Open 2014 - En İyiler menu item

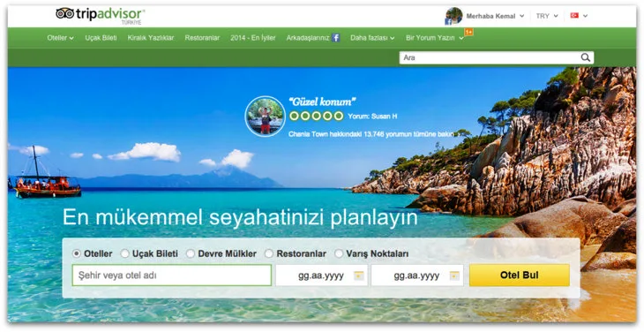tap(253, 38)
